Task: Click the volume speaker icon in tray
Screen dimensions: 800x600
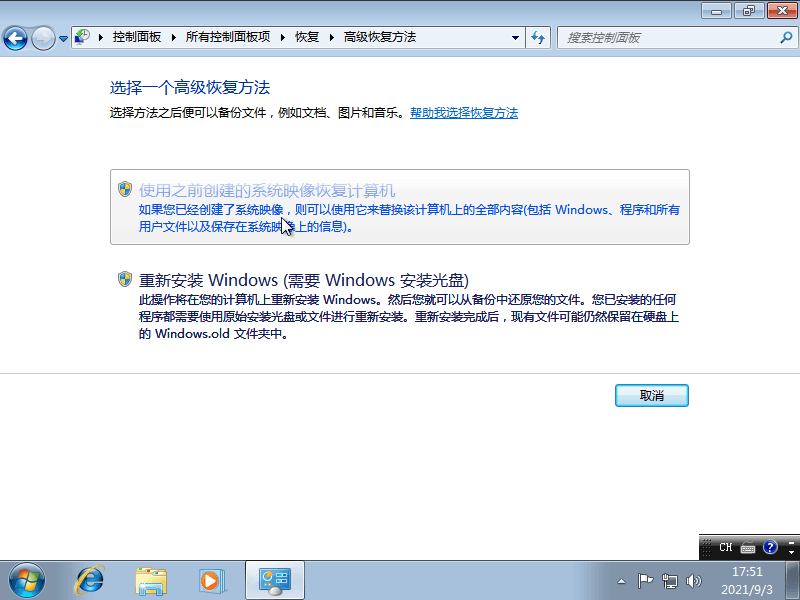Action: [x=694, y=580]
